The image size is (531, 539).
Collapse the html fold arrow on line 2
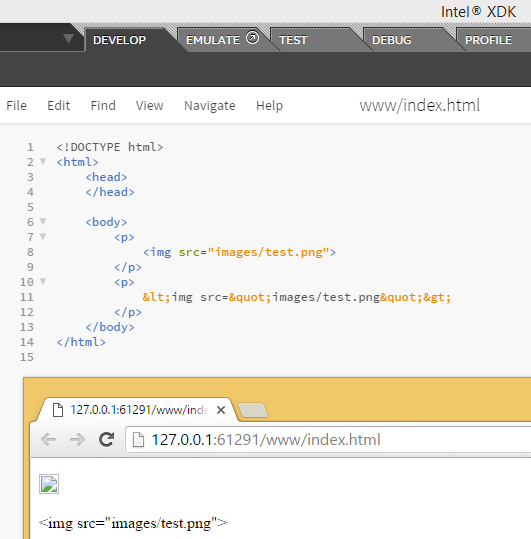tap(43, 161)
